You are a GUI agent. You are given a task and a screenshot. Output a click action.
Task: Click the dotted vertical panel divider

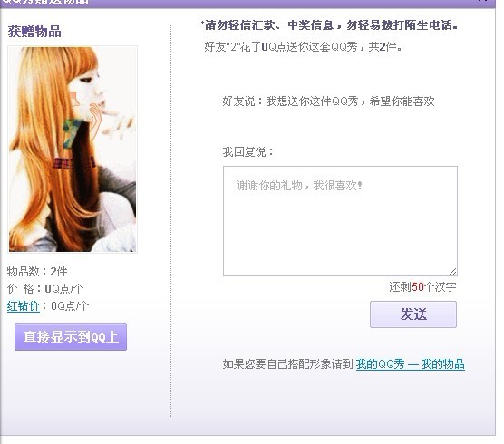coord(170,220)
